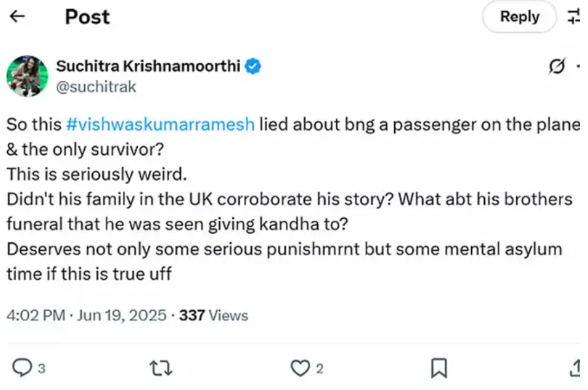Click the Suchitra Krishnamoorthi display name
This screenshot has width=588, height=390.
[148, 66]
